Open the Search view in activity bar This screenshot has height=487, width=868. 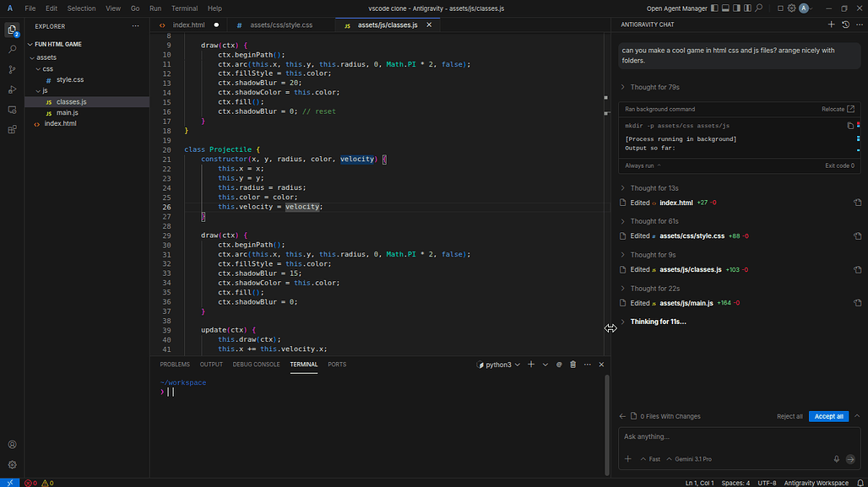12,50
